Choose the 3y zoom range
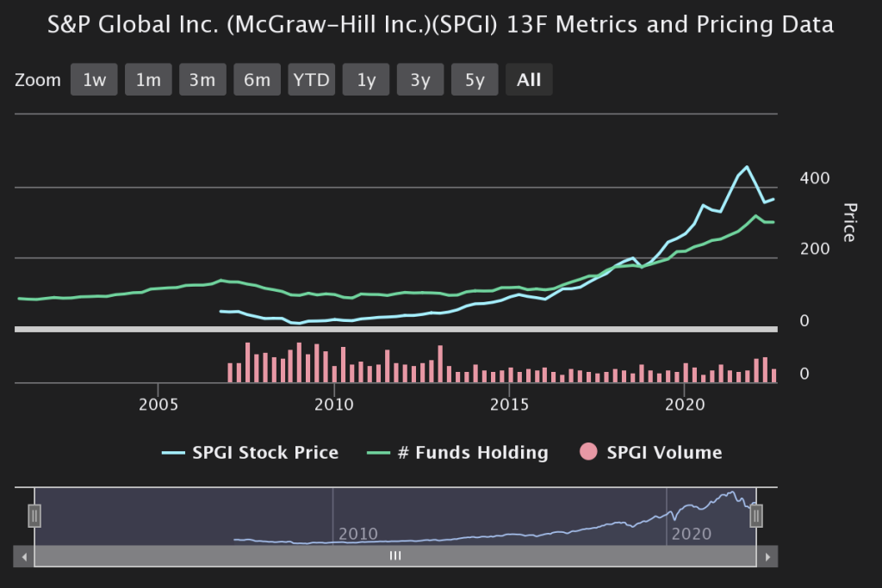Viewport: 882px width, 588px height. [420, 80]
